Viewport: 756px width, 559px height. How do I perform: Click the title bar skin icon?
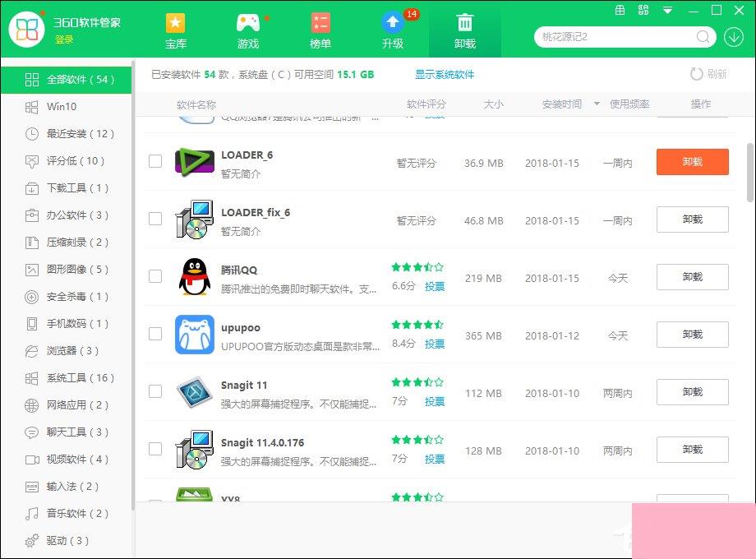pyautogui.click(x=620, y=10)
